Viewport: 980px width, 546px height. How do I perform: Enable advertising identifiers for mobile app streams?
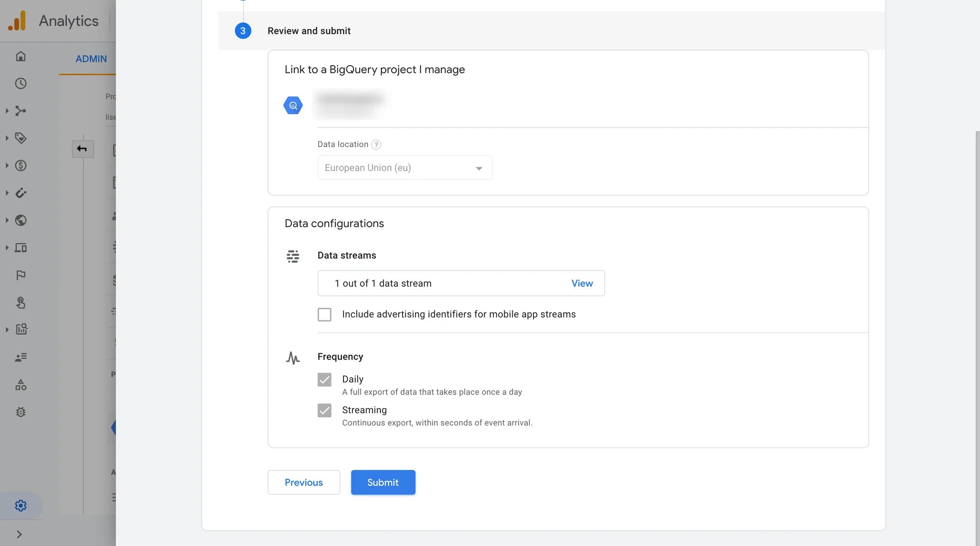point(324,314)
